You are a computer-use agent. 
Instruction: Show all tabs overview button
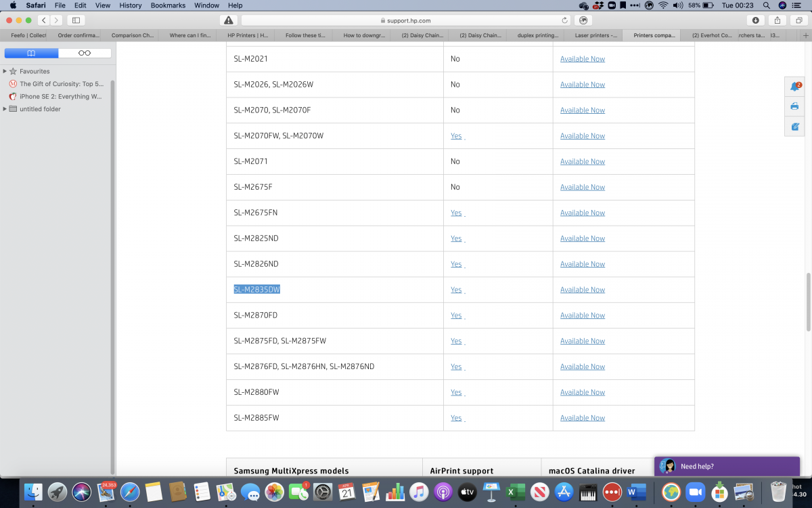pyautogui.click(x=799, y=20)
